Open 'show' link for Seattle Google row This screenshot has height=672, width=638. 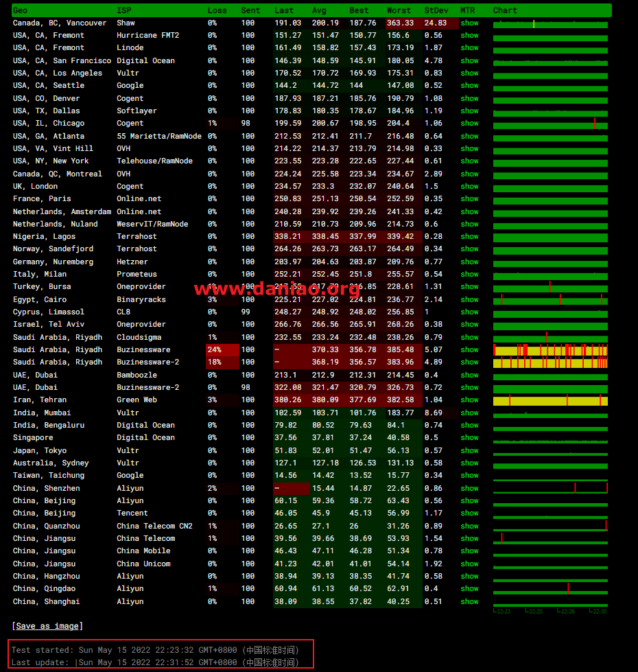(469, 86)
